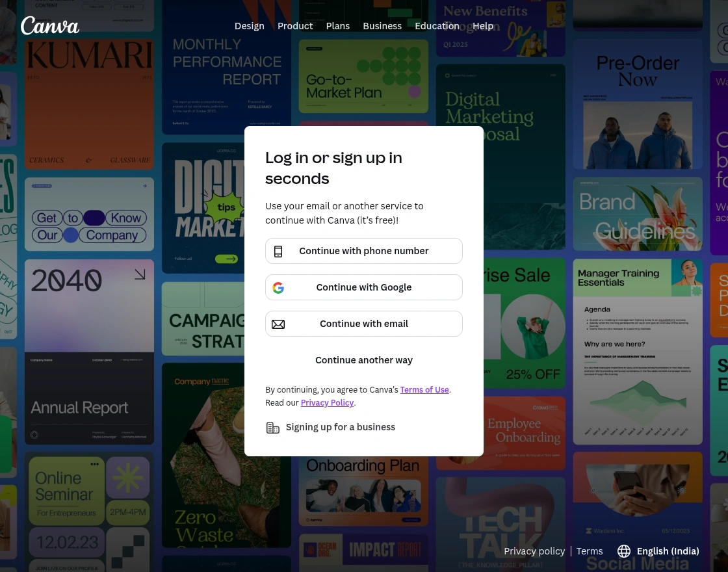
Task: Continue with Google
Action: 363,287
